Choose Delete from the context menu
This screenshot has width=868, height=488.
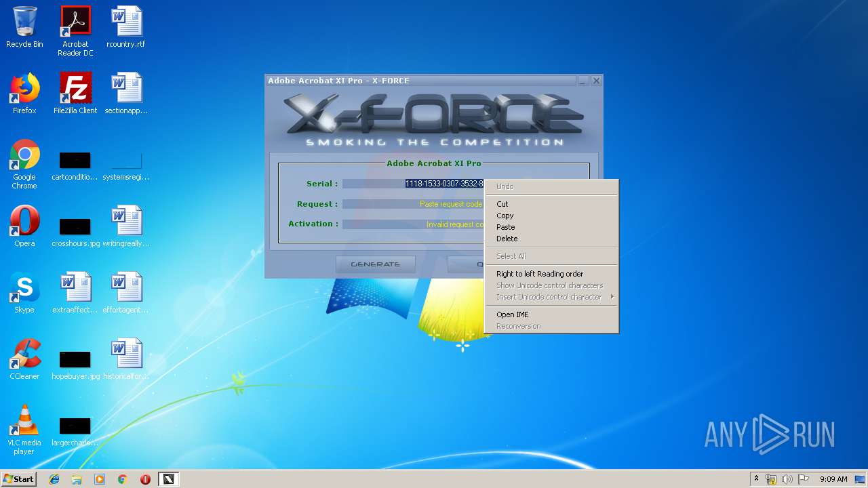(551, 239)
